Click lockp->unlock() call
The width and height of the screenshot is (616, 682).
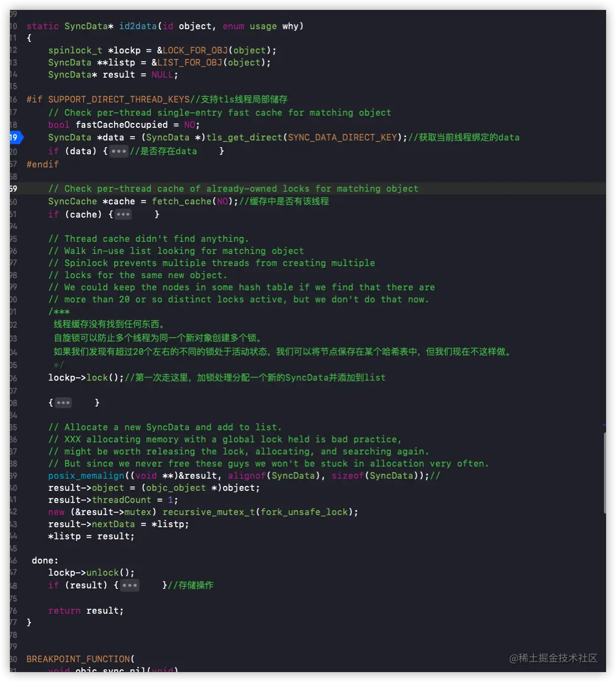tap(91, 572)
